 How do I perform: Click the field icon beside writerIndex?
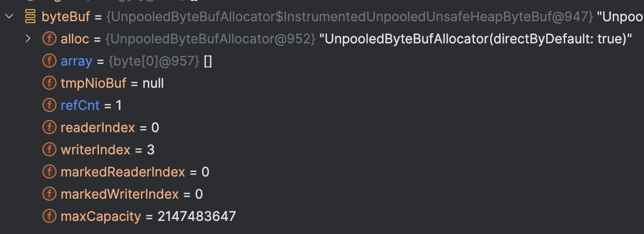click(x=49, y=150)
